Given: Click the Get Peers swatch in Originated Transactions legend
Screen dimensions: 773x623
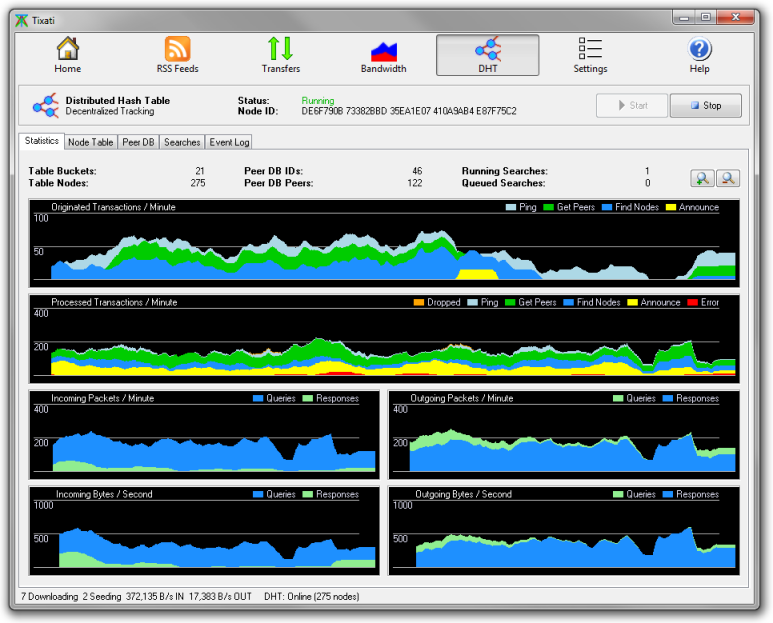Looking at the screenshot, I should pyautogui.click(x=548, y=207).
